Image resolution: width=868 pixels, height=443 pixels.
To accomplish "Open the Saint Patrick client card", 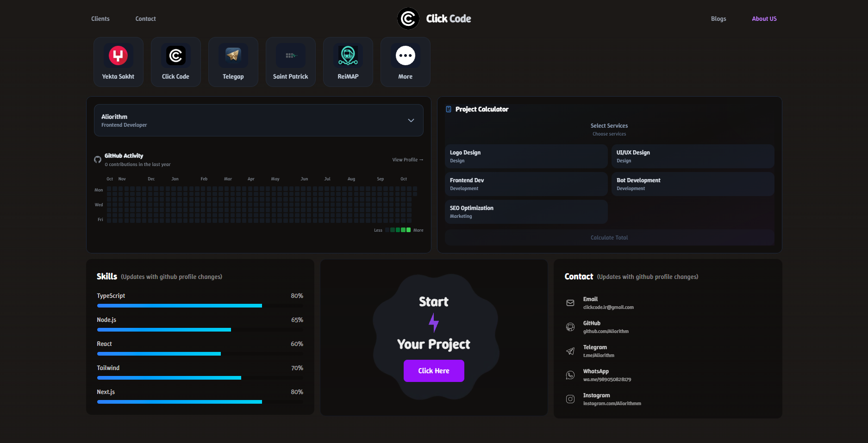I will click(290, 62).
